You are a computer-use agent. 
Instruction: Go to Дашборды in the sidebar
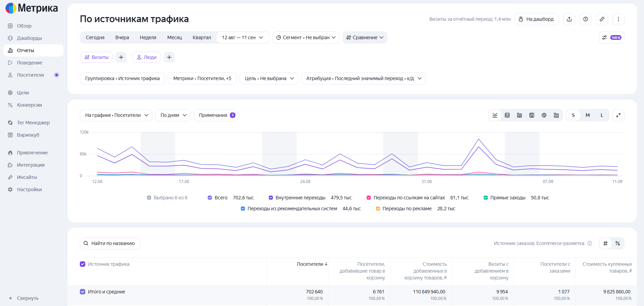coord(29,38)
